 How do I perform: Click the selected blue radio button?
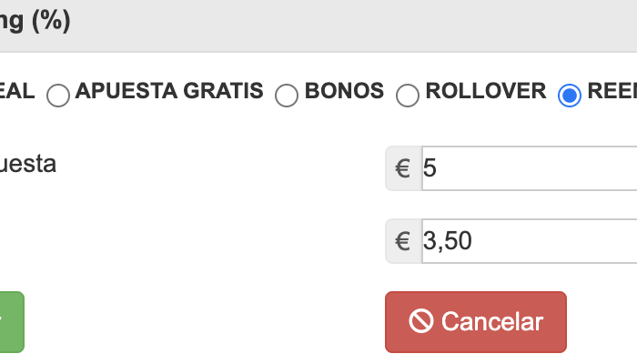point(570,95)
